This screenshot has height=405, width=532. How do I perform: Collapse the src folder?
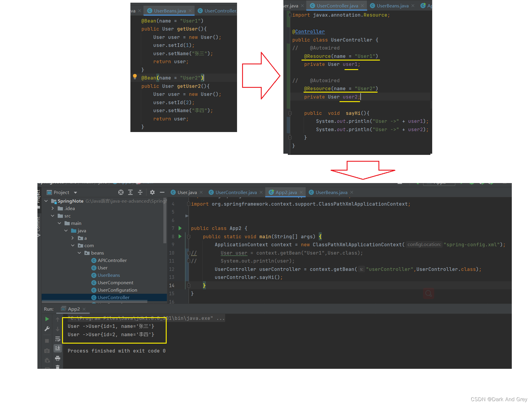(53, 216)
